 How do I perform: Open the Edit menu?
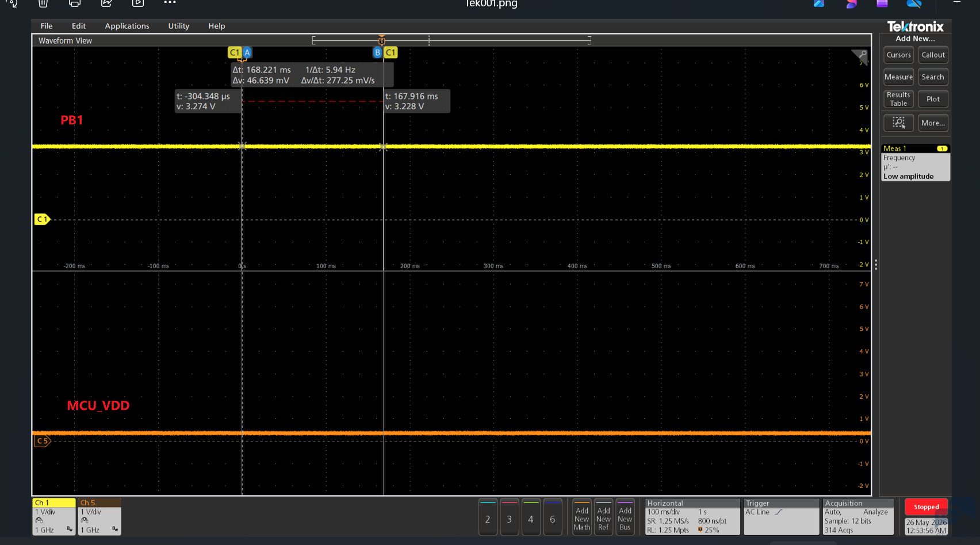click(x=79, y=26)
